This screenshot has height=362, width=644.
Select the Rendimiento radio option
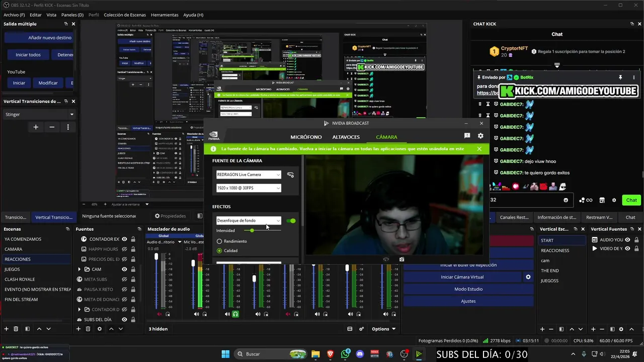219,241
